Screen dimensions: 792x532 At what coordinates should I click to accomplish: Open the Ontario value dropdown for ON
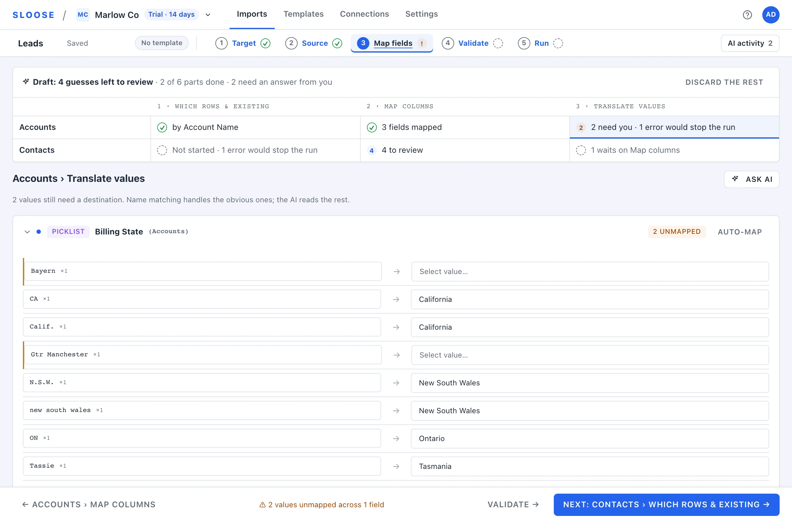coord(590,438)
